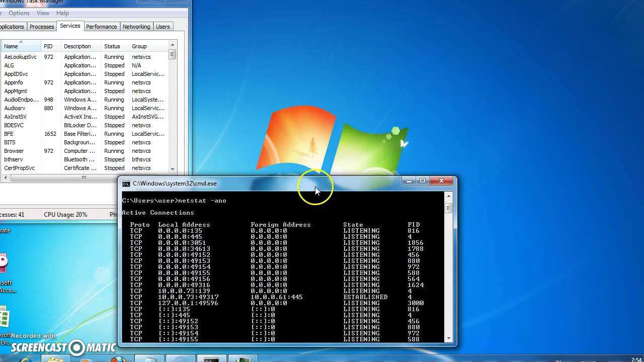This screenshot has width=644, height=362.
Task: Minimize the cmd.exe window
Action: click(x=410, y=181)
